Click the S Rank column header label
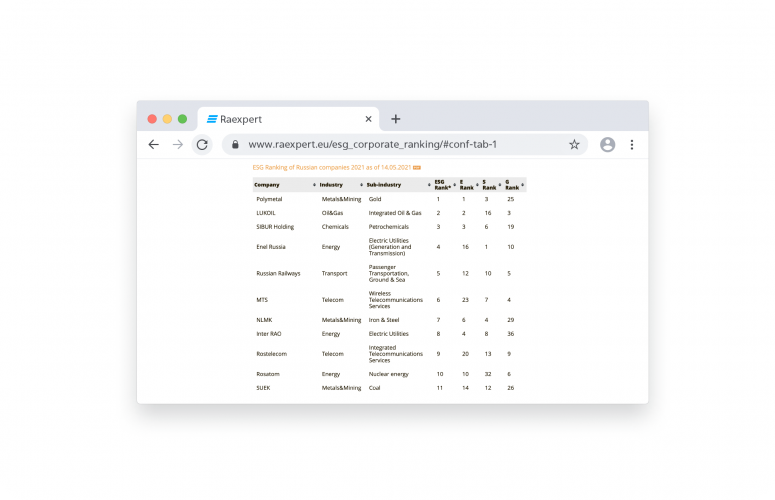Screen dimensions: 775x500 coord(489,185)
